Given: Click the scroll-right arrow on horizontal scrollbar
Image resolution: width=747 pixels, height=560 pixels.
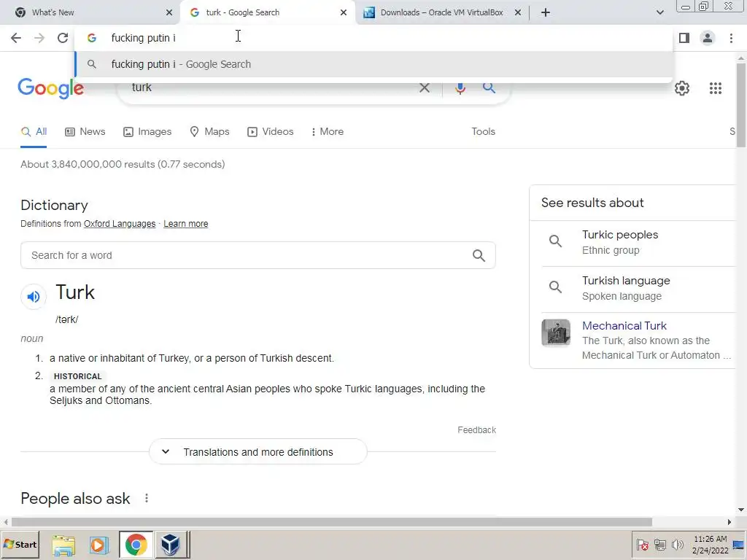Looking at the screenshot, I should (x=729, y=522).
